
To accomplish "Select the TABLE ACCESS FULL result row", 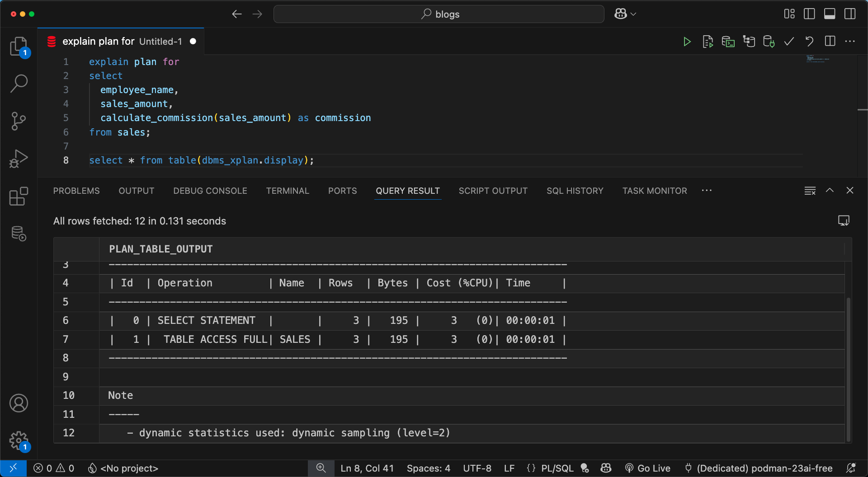I will pyautogui.click(x=449, y=339).
